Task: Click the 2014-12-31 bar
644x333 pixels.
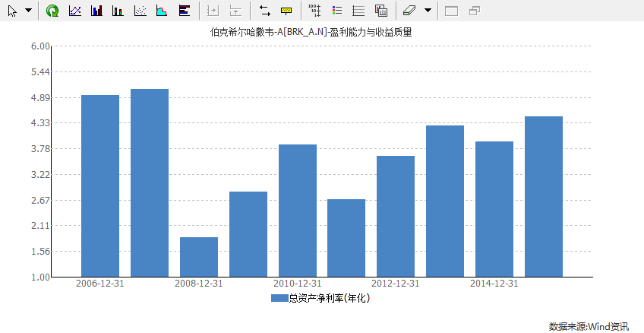Action: click(x=494, y=209)
